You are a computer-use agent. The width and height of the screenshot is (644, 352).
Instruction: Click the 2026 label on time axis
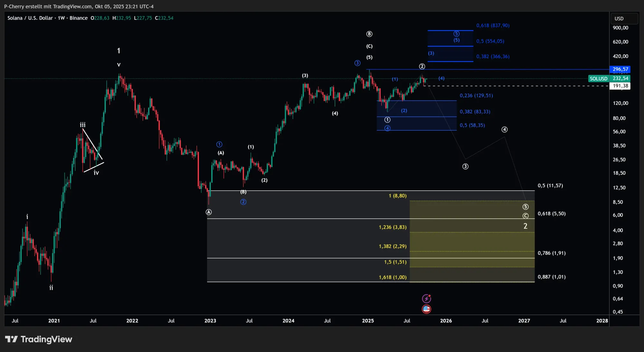(x=446, y=320)
